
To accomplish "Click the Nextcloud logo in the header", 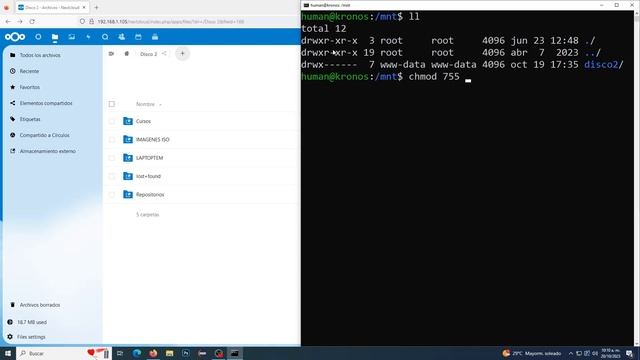I will point(15,37).
